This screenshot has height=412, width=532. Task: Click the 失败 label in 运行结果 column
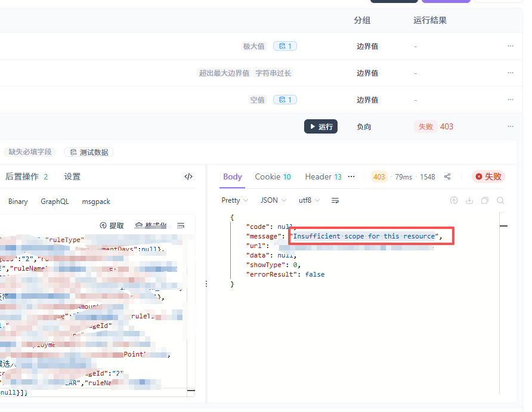(425, 126)
